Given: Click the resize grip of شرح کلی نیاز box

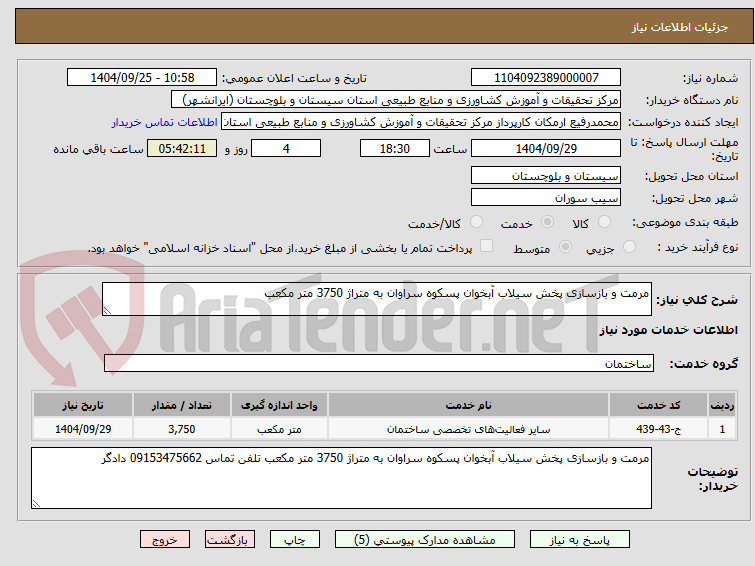Looking at the screenshot, I should 107,311.
